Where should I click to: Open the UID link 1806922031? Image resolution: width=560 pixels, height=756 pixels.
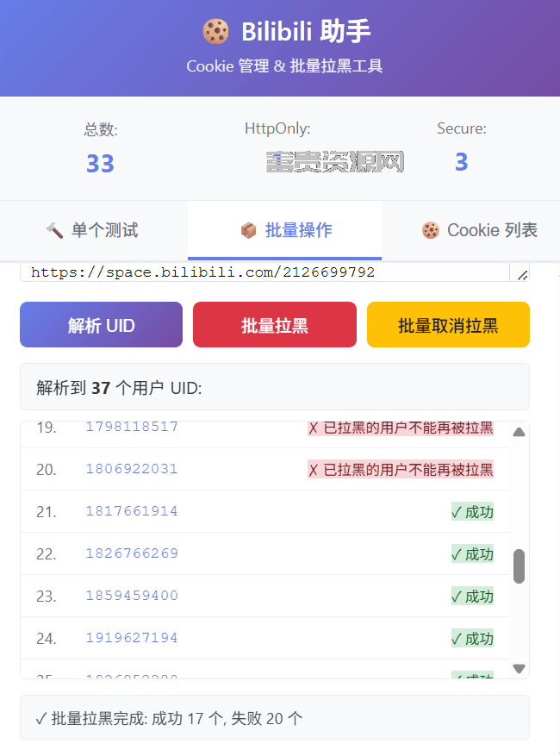pos(132,469)
